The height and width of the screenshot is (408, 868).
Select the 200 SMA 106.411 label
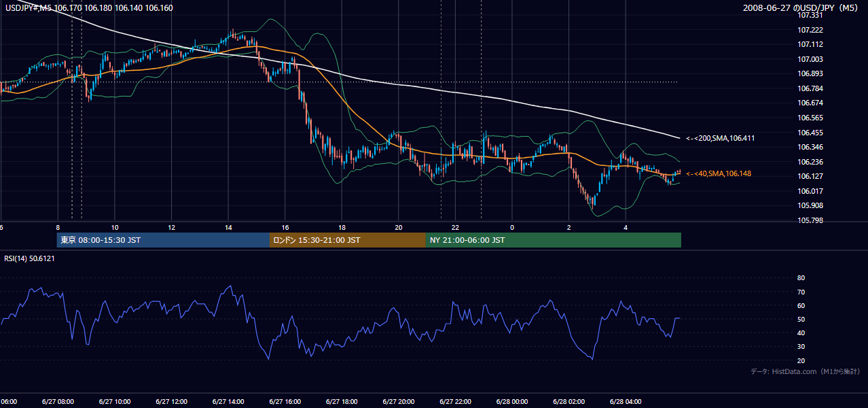(x=720, y=138)
